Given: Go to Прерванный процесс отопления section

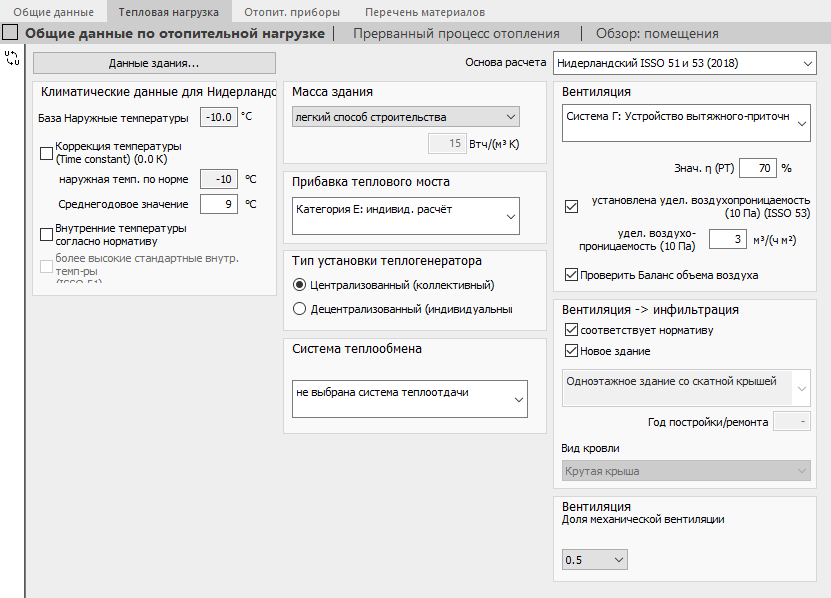Looking at the screenshot, I should click(456, 33).
